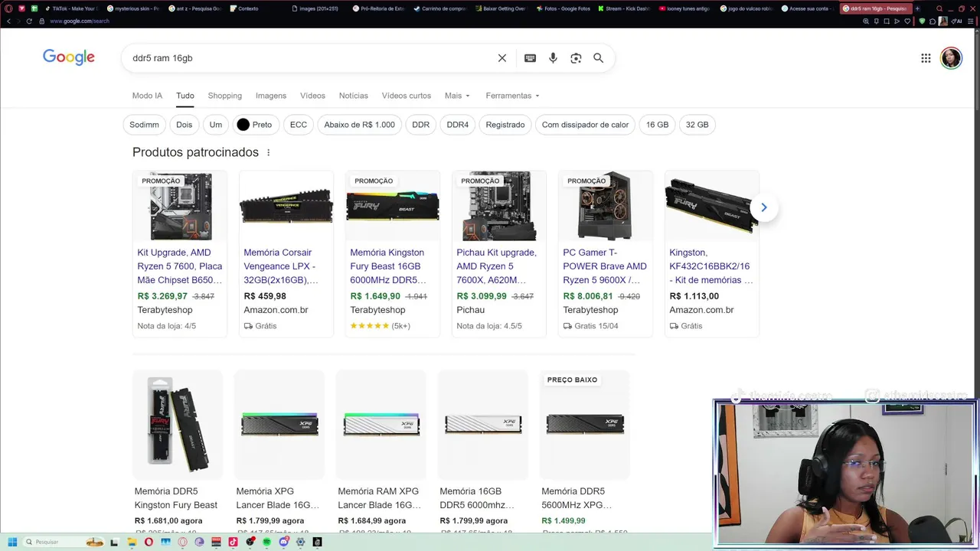The height and width of the screenshot is (551, 980).
Task: Click the google.com/search address bar
Action: (80, 21)
